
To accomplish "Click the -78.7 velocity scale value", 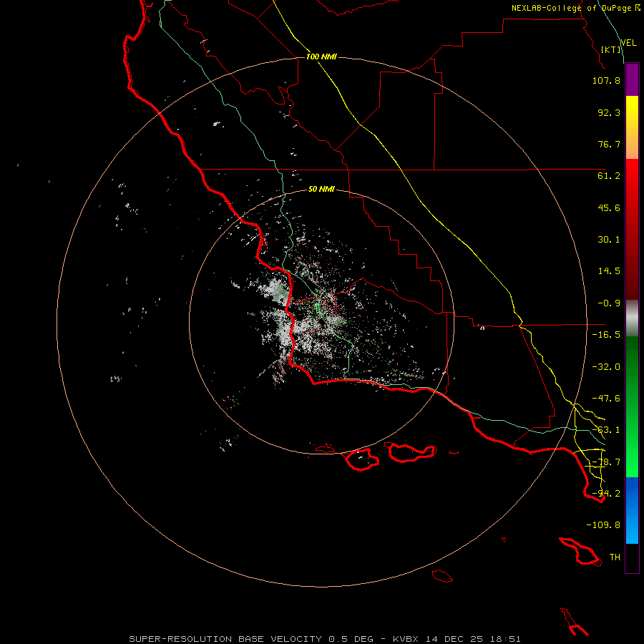I will click(x=606, y=462).
